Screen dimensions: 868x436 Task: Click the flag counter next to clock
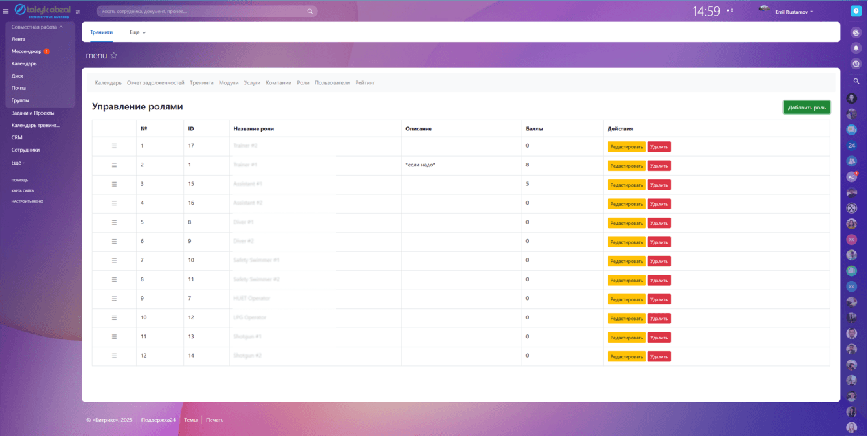tap(729, 11)
